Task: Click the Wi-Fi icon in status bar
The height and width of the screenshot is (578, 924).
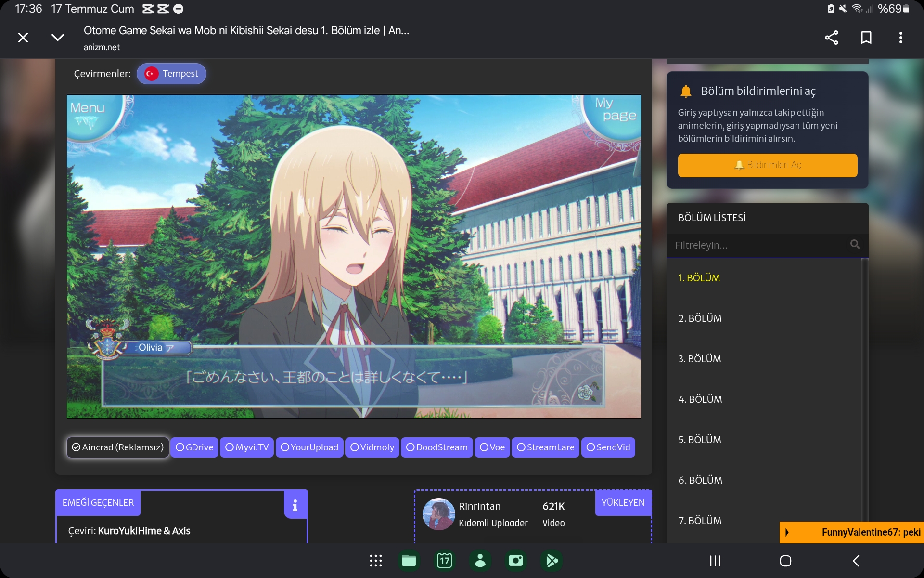Action: pyautogui.click(x=857, y=9)
